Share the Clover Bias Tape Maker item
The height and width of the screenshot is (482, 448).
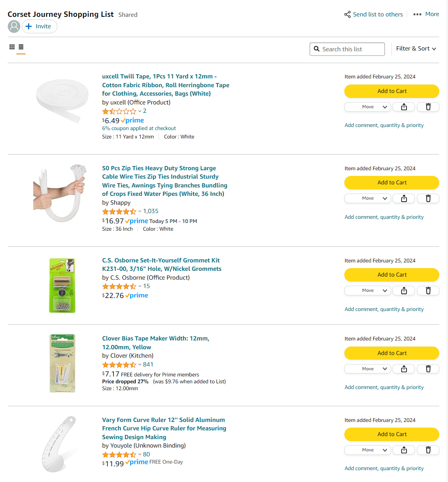coord(404,368)
